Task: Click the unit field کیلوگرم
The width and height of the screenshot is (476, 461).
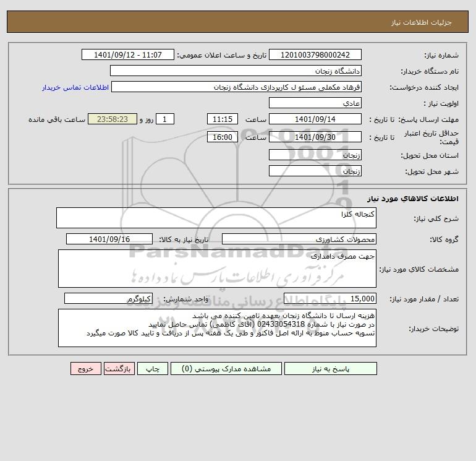Action: [x=108, y=299]
